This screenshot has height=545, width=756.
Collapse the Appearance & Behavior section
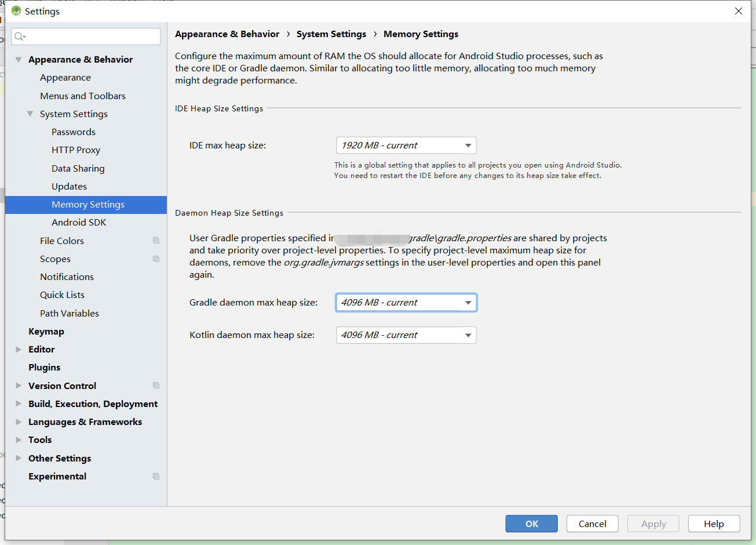point(19,60)
